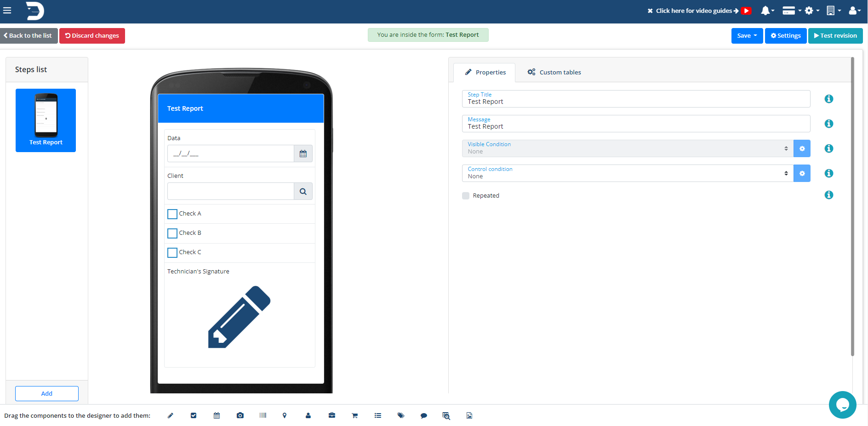This screenshot has height=426, width=868.
Task: Check the Check B checkbox
Action: click(172, 233)
